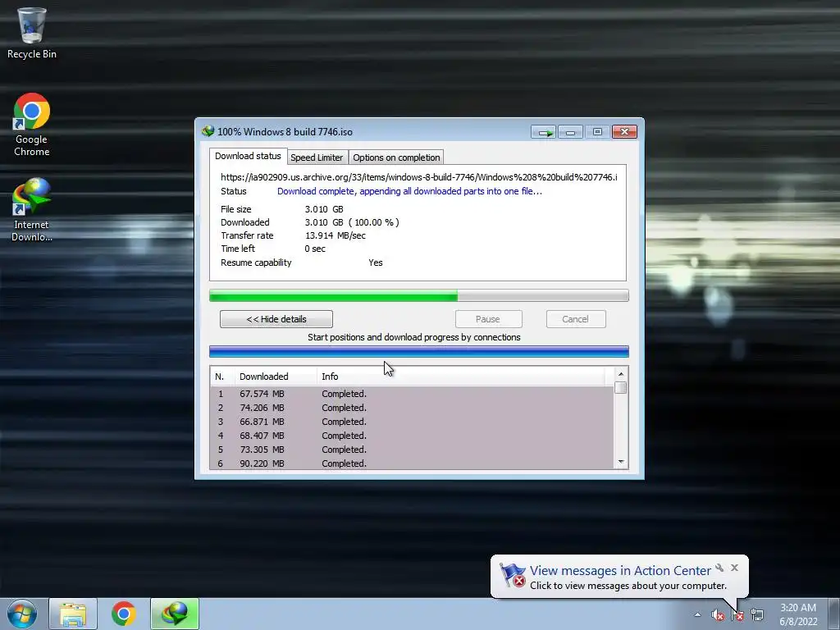
Task: Open the Recycle Bin desktop icon
Action: (31, 33)
